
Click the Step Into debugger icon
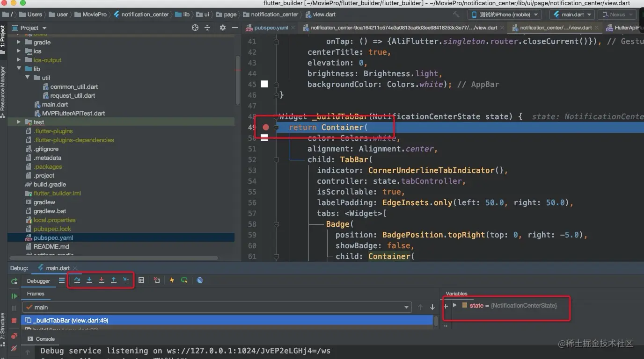point(89,280)
